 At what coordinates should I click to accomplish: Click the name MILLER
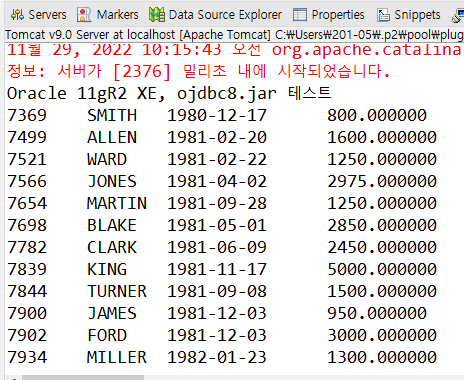[x=117, y=357]
